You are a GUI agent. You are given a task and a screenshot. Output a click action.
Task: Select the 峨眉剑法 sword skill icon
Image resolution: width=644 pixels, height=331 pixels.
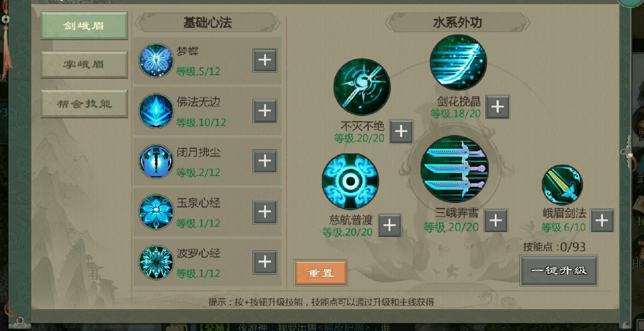point(562,185)
